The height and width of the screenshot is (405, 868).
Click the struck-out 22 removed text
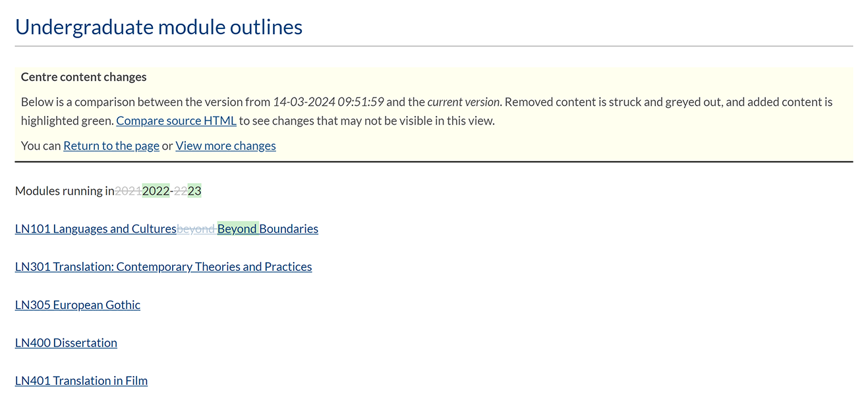181,192
